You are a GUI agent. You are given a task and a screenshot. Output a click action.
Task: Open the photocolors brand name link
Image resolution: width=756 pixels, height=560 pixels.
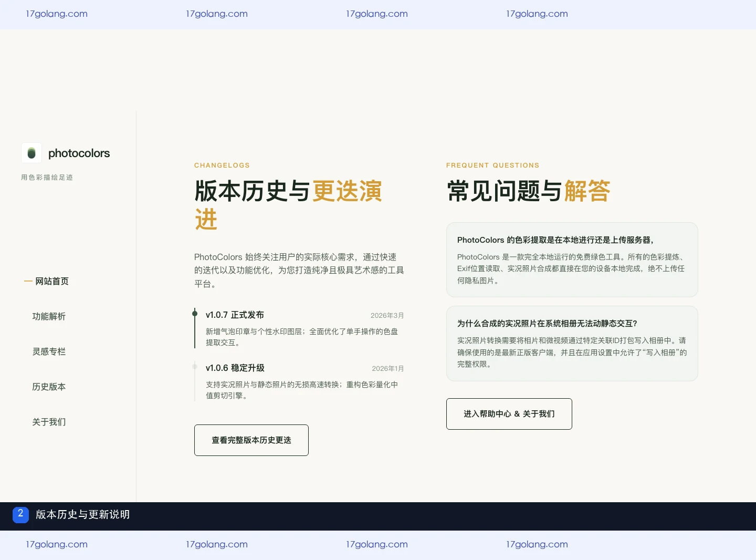tap(79, 153)
